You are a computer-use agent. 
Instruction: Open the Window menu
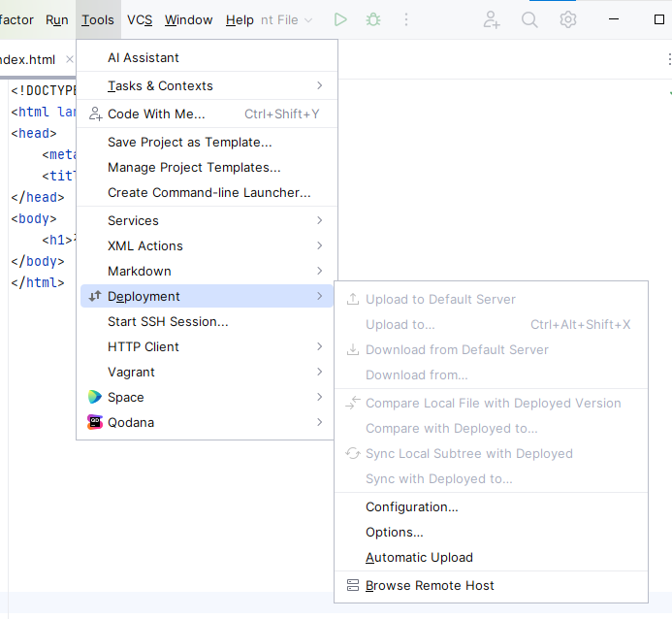188,19
